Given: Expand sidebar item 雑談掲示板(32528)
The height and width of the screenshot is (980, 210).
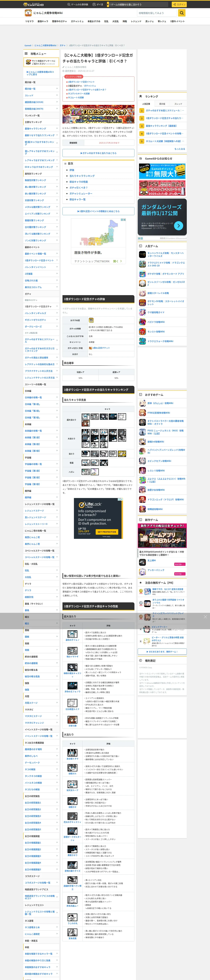Looking at the screenshot, I should click(x=41, y=102).
